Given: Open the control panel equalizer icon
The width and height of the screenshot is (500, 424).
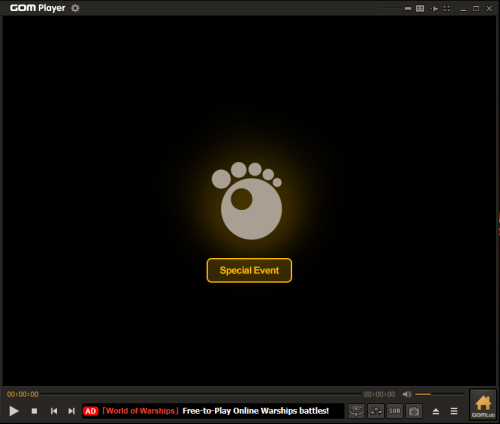Looking at the screenshot, I should point(376,411).
